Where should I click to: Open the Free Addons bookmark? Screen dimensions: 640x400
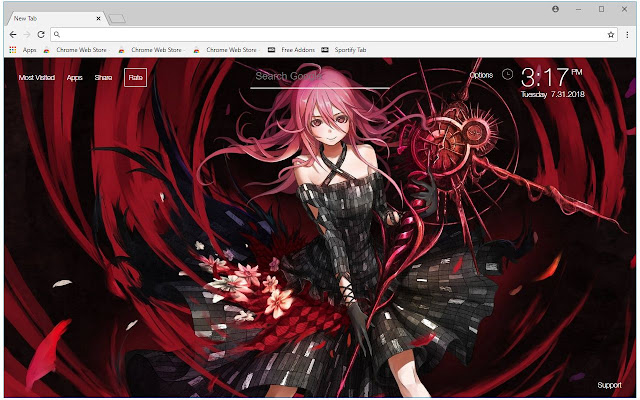[291, 50]
